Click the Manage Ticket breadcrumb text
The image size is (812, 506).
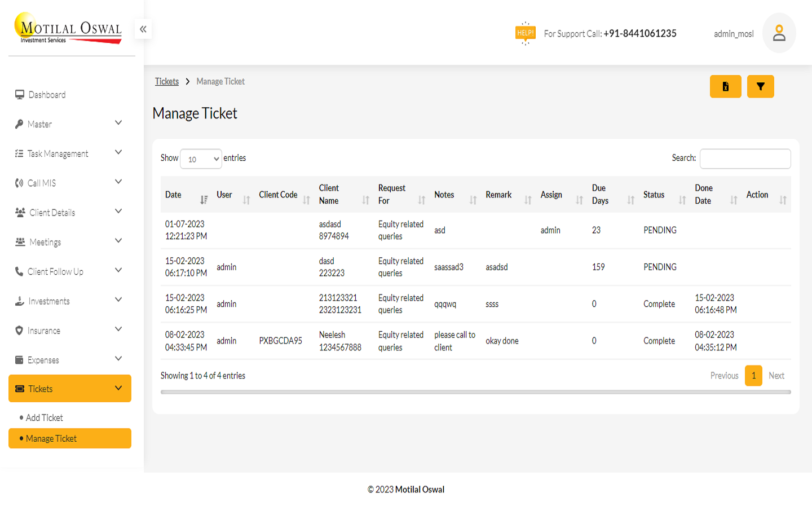[x=220, y=81]
